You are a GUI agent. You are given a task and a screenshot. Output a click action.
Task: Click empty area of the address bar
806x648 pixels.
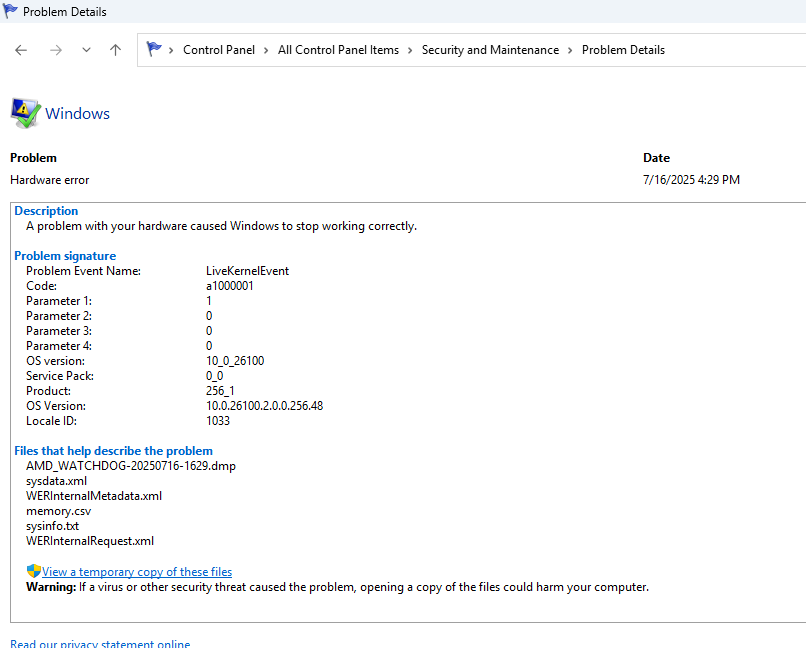735,50
